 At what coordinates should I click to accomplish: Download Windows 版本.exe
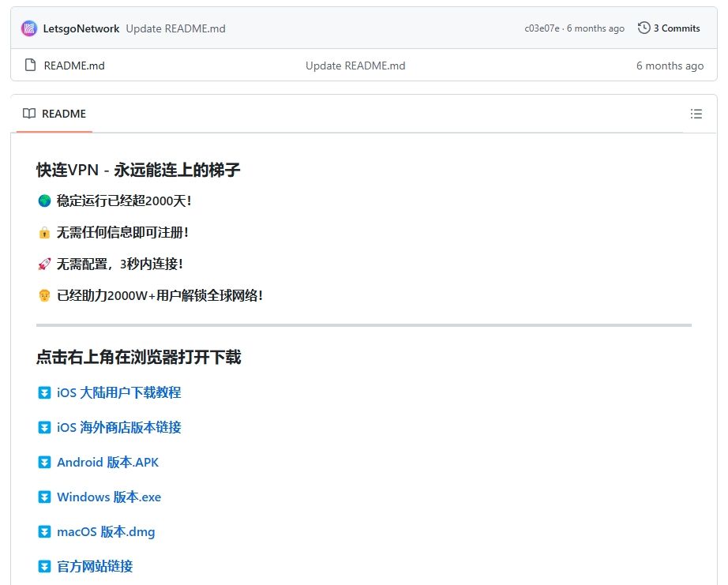pyautogui.click(x=109, y=497)
